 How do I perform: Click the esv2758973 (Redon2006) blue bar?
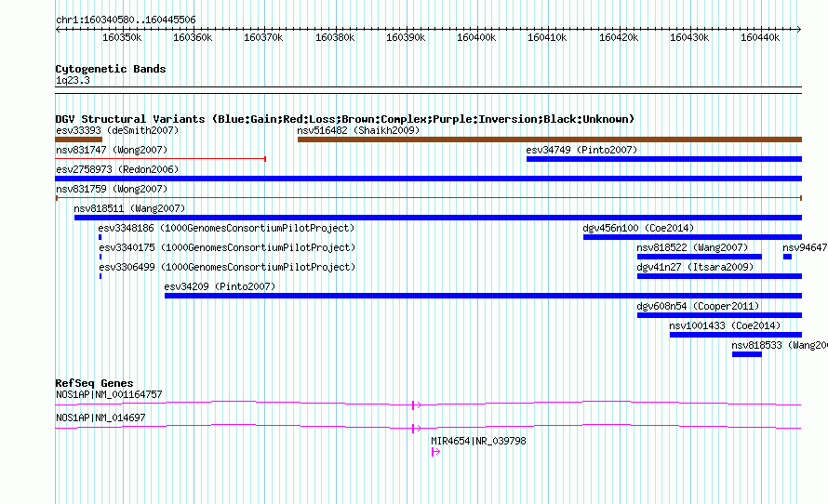[429, 179]
